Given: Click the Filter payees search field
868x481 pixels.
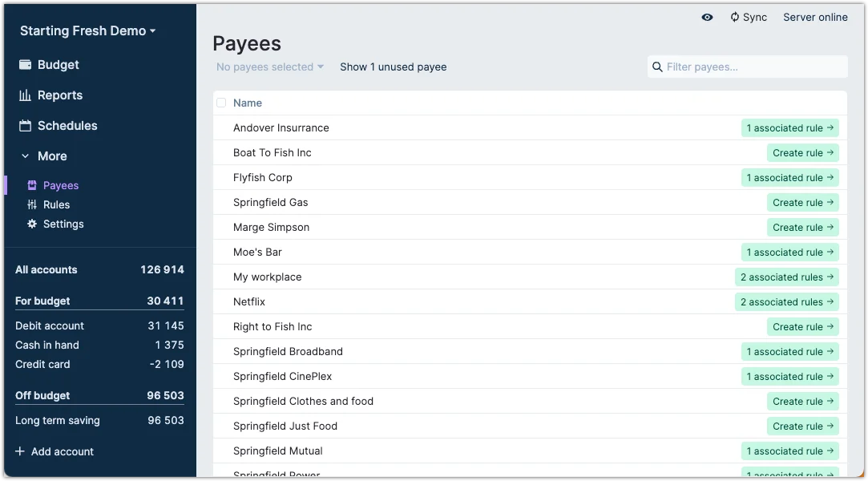Looking at the screenshot, I should (753, 67).
